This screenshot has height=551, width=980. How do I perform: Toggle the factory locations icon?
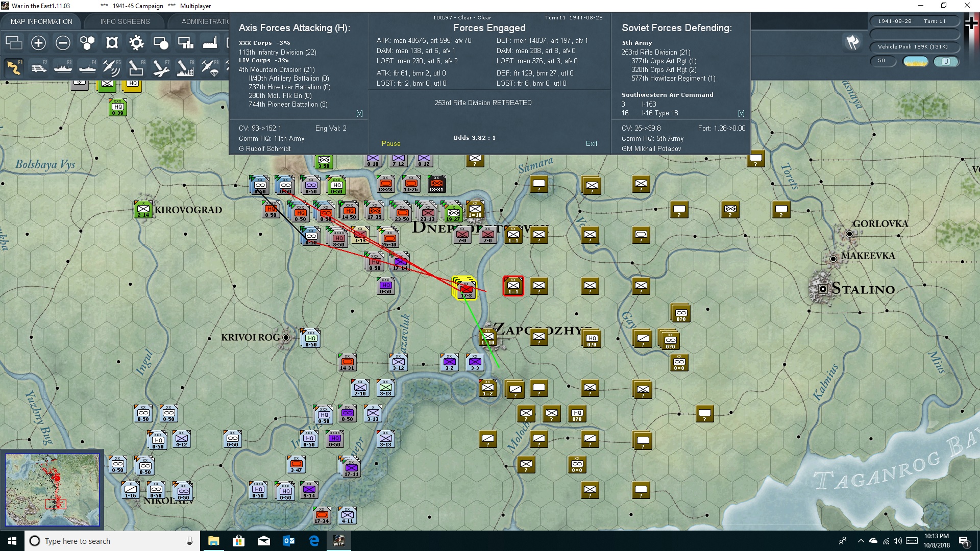point(210,43)
